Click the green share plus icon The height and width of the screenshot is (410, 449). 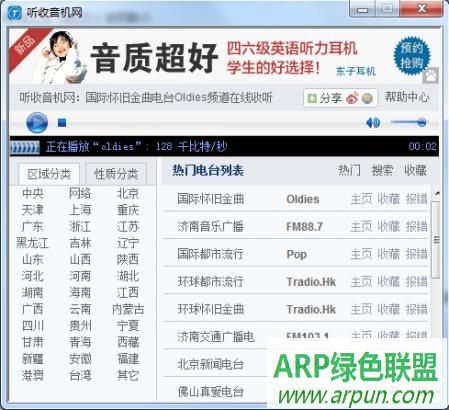(x=312, y=98)
